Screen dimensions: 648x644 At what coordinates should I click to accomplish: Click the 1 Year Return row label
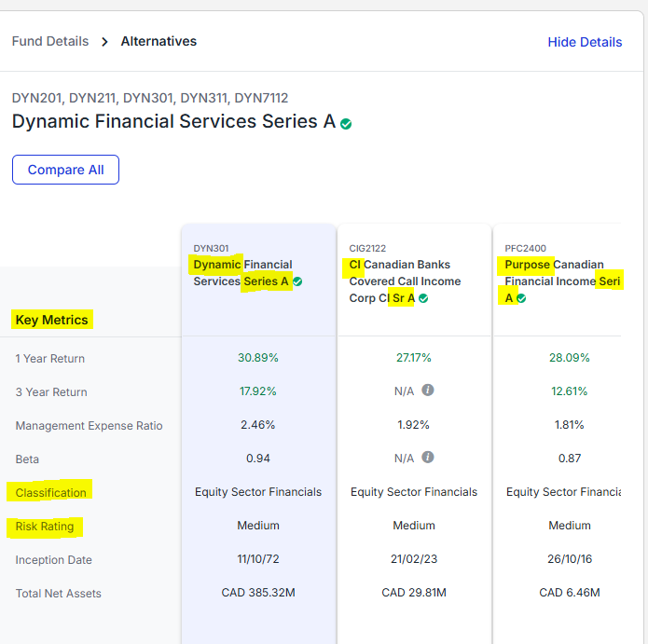[x=50, y=359]
